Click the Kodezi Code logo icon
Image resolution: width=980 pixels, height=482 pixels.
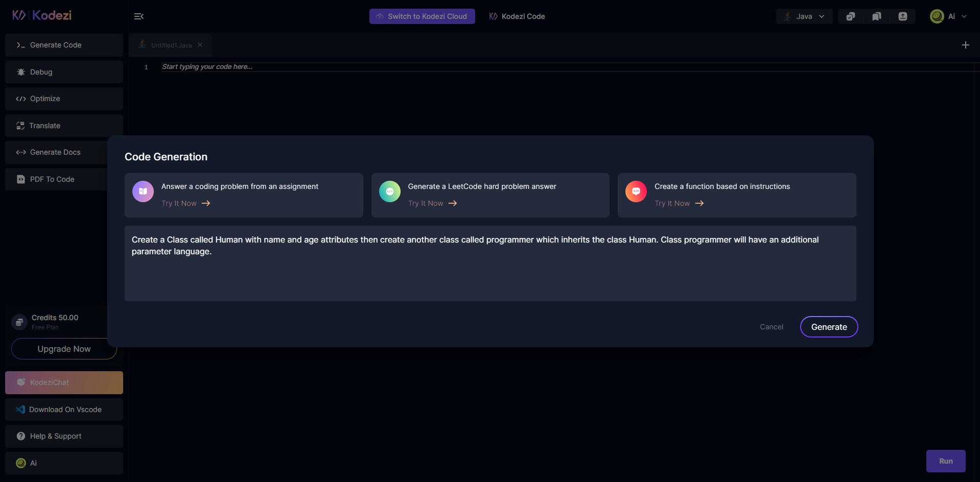493,16
